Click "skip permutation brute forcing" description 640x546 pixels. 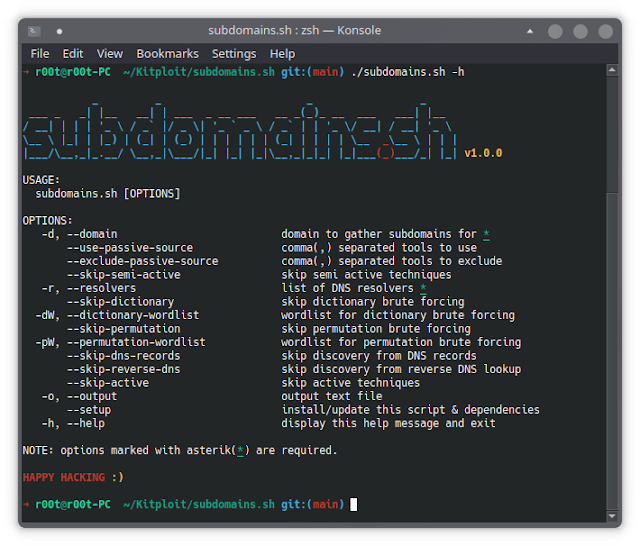376,328
